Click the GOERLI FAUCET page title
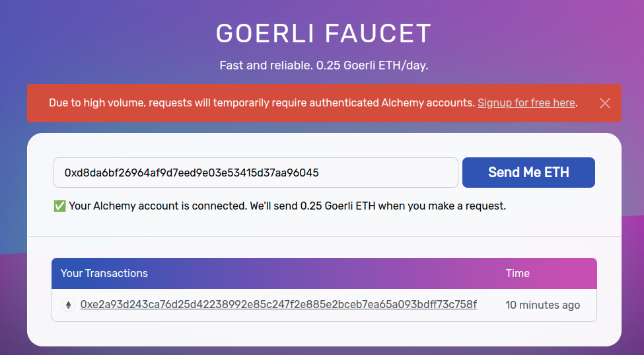Viewport: 644px width, 355px height. (323, 34)
